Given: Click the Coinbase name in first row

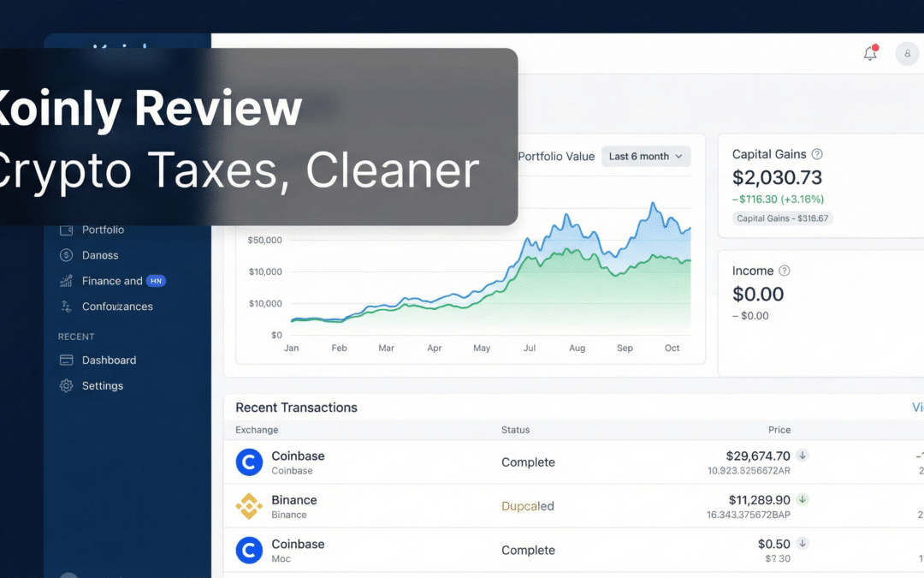Looking at the screenshot, I should point(298,456).
